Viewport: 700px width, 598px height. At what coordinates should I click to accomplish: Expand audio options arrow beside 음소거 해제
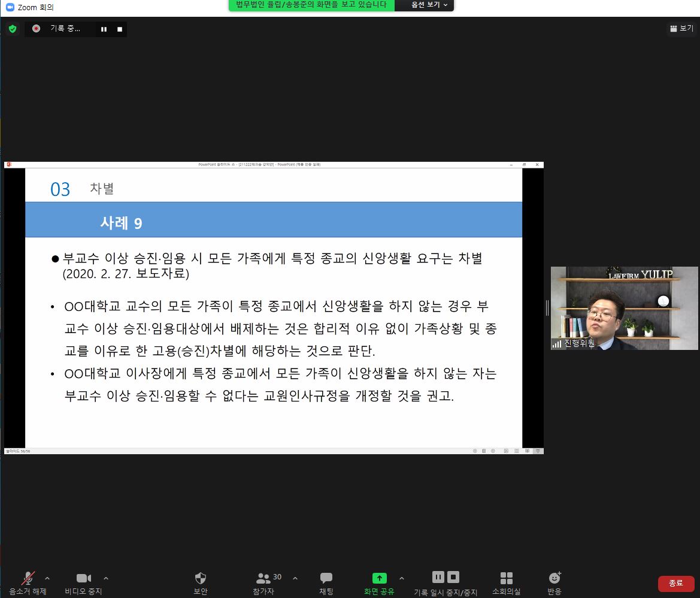47,578
